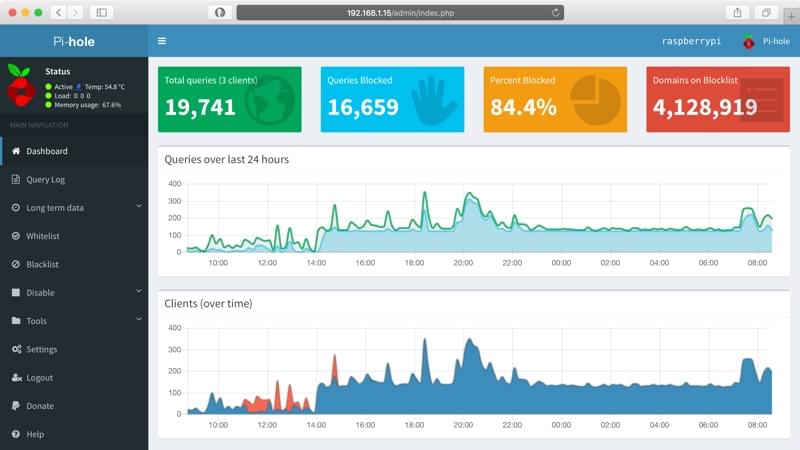Click Logout in the sidebar

tap(74, 378)
